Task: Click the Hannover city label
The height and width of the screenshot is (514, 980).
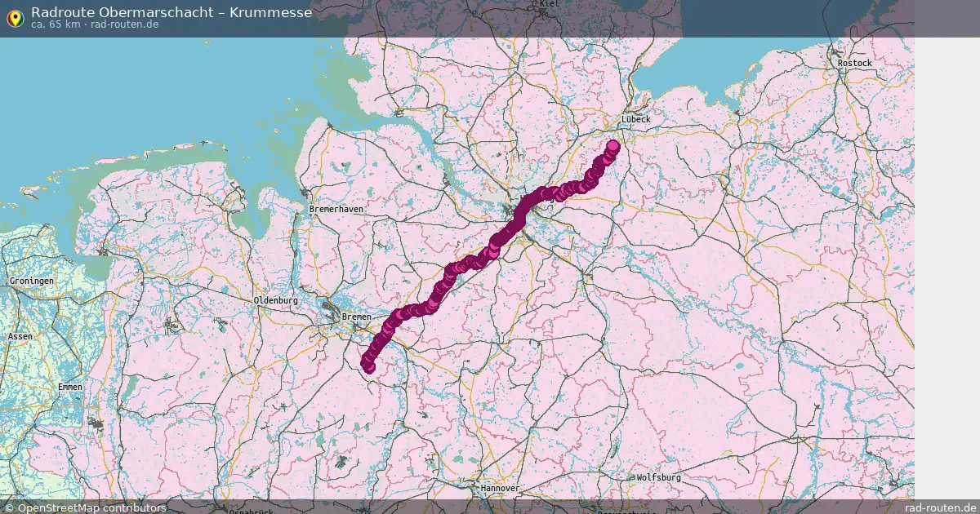Action: pos(500,488)
